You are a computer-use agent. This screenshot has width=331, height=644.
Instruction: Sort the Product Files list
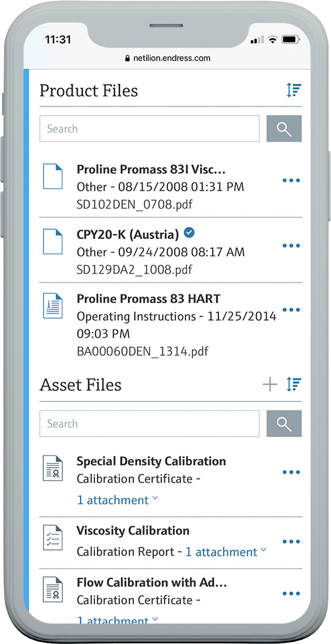294,90
